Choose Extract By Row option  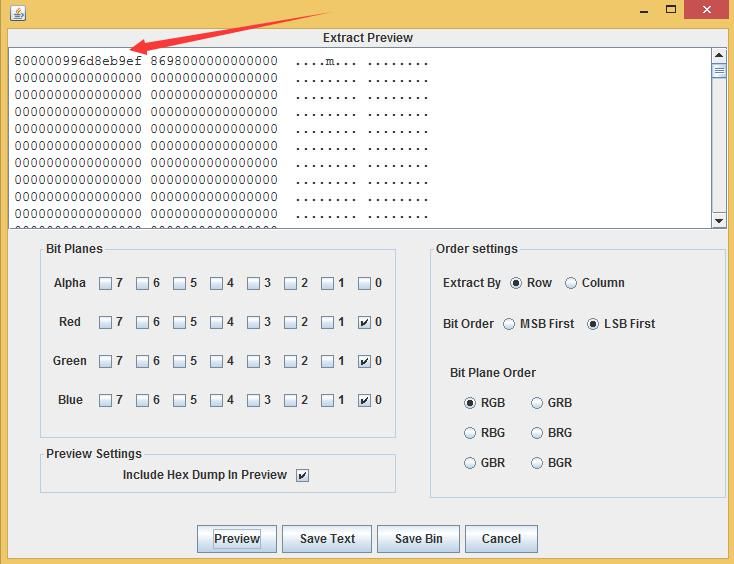click(x=516, y=283)
